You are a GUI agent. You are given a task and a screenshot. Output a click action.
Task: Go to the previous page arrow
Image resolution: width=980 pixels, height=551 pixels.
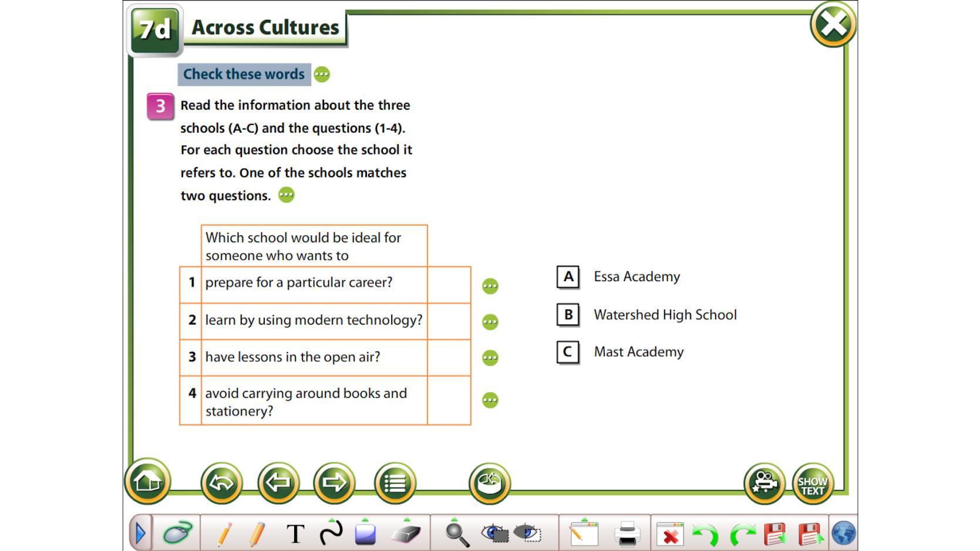pos(278,483)
